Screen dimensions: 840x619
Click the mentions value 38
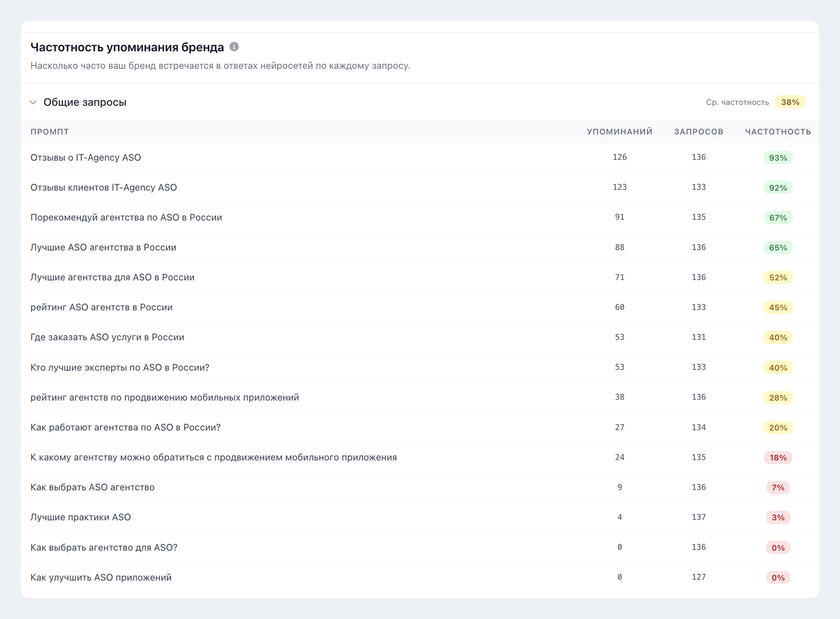pyautogui.click(x=619, y=397)
